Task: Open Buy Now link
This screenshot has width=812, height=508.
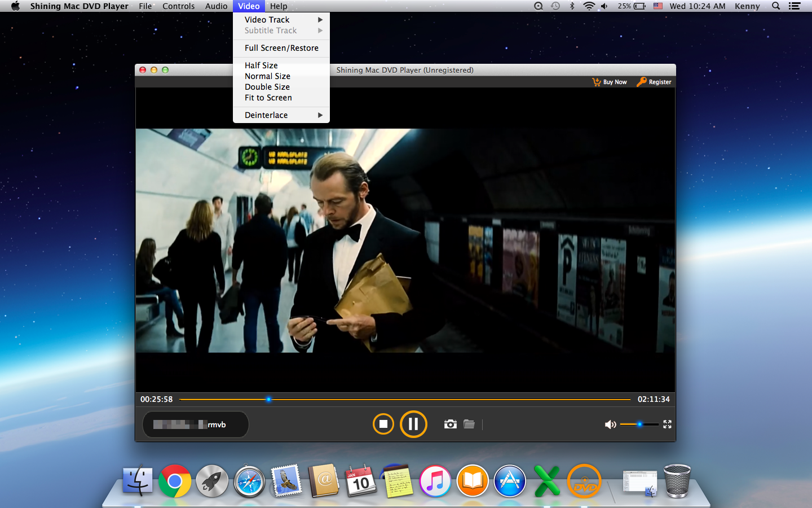Action: point(615,82)
